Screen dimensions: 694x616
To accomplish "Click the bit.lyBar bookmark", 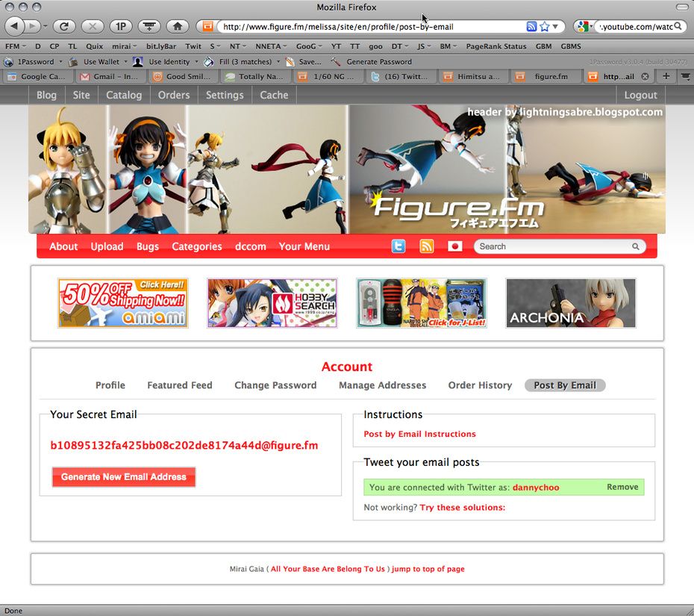I will 161,46.
